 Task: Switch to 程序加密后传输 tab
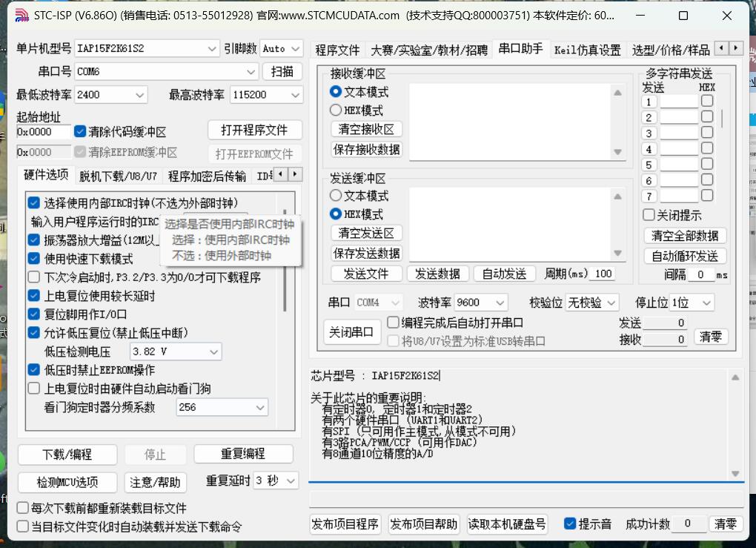click(207, 176)
